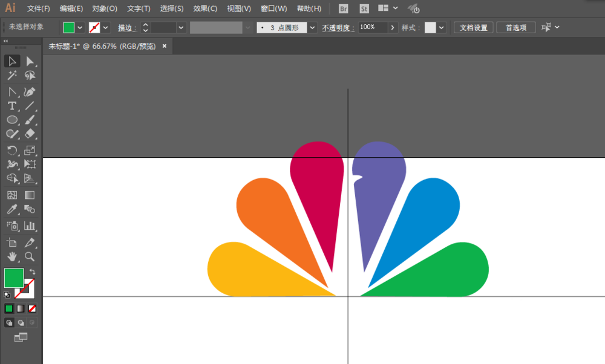Image resolution: width=605 pixels, height=364 pixels.
Task: Expand the stroke weight dropdown
Action: [180, 28]
